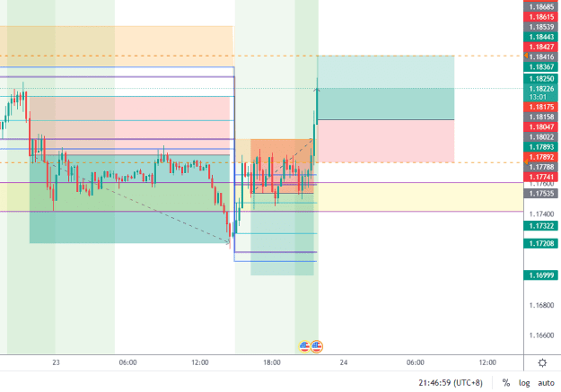Open timezone menu at 21:46:59 (UTC+8)
The image size is (561, 392).
tap(451, 383)
